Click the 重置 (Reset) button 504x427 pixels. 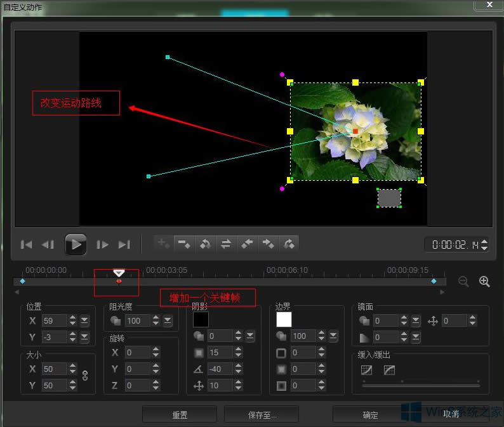pyautogui.click(x=180, y=414)
